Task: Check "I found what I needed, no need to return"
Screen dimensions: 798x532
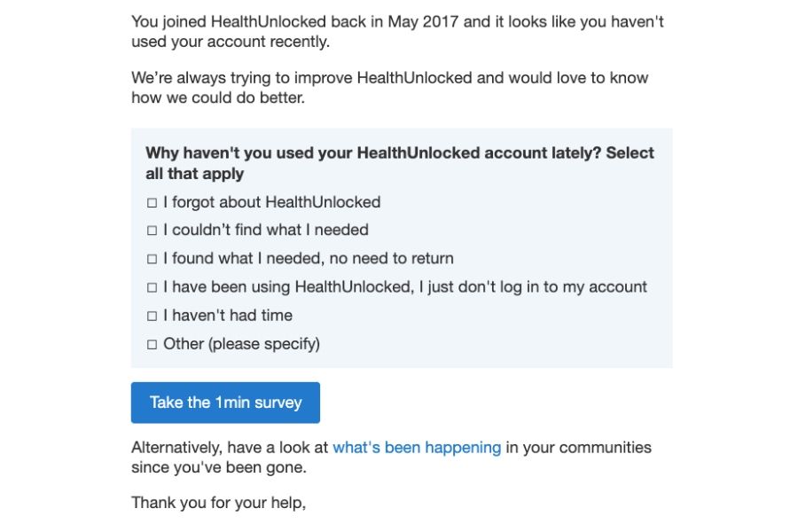Action: (151, 259)
